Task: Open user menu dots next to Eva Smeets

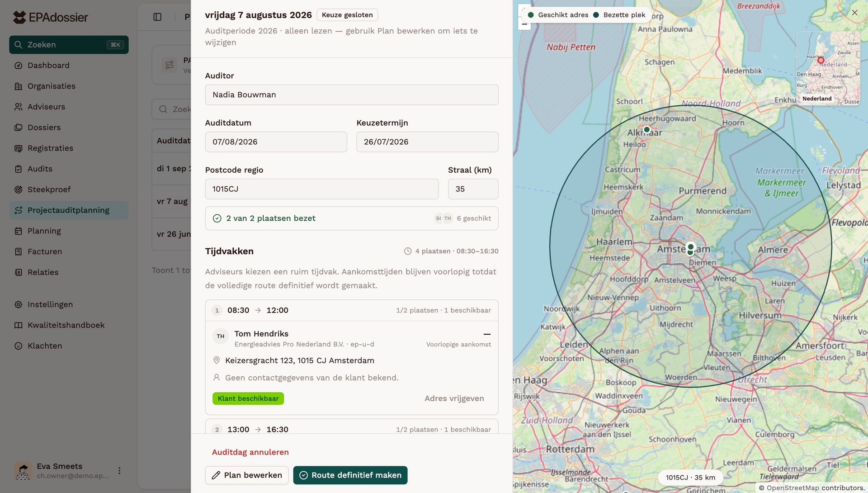Action: [x=119, y=471]
